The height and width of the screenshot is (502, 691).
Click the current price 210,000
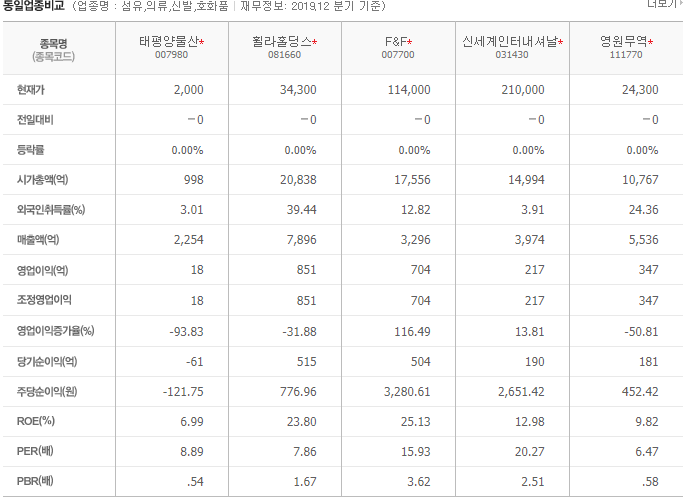click(x=523, y=90)
